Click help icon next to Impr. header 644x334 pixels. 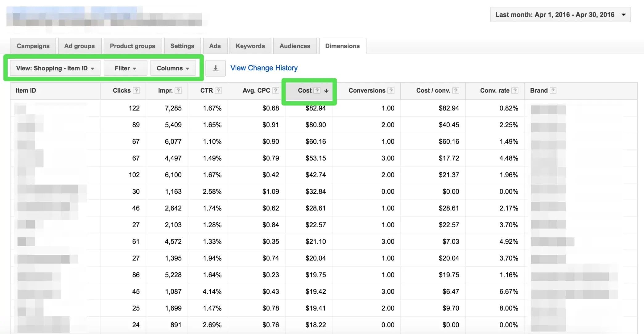pos(178,90)
